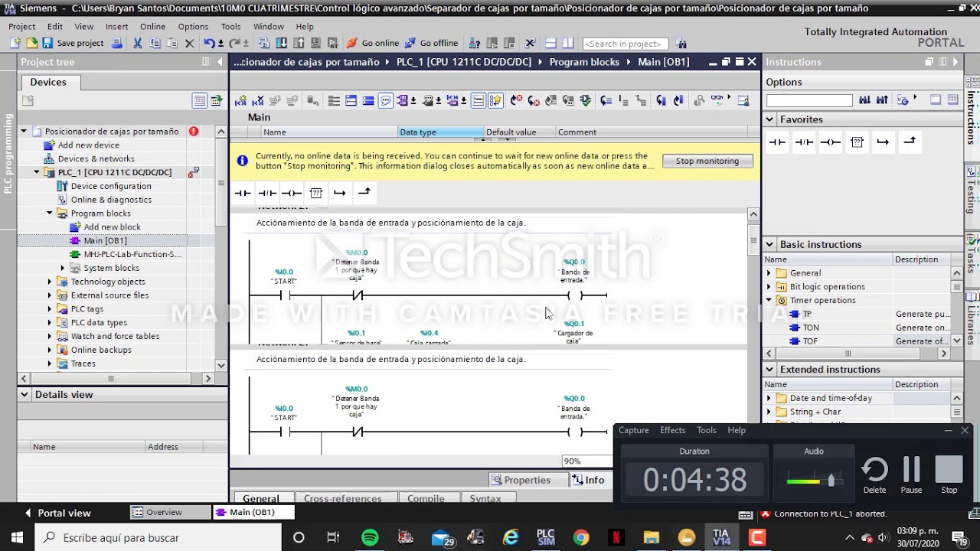The height and width of the screenshot is (551, 980).
Task: Click the Cut scissors icon
Action: click(x=138, y=44)
